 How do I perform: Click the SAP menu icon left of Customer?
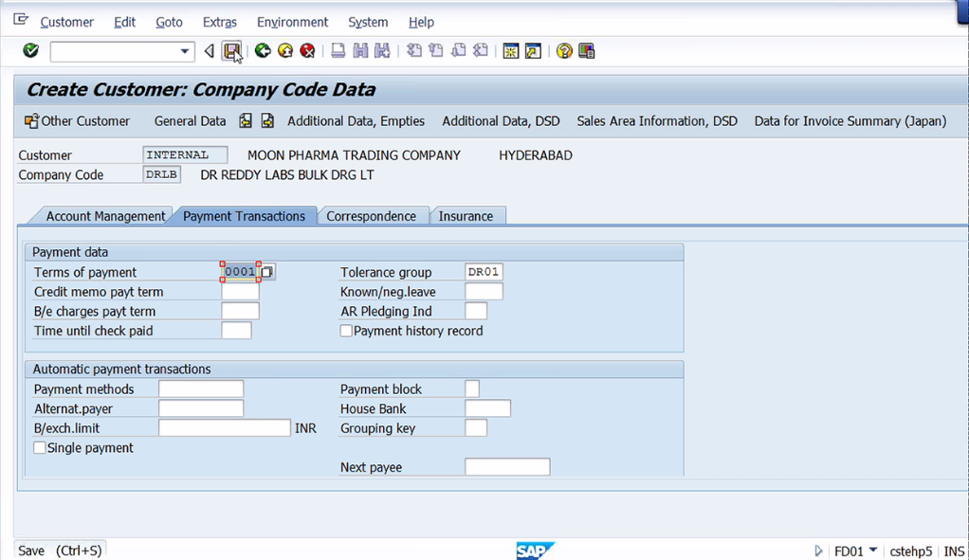[21, 21]
